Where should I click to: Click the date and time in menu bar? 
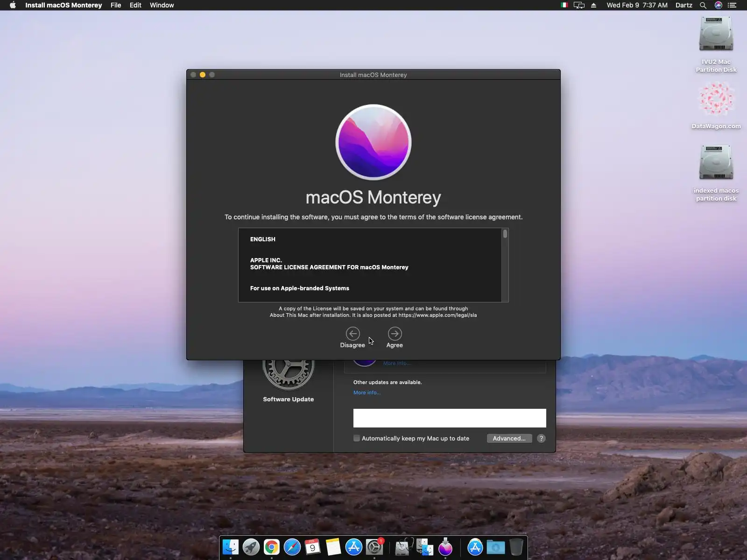[637, 5]
